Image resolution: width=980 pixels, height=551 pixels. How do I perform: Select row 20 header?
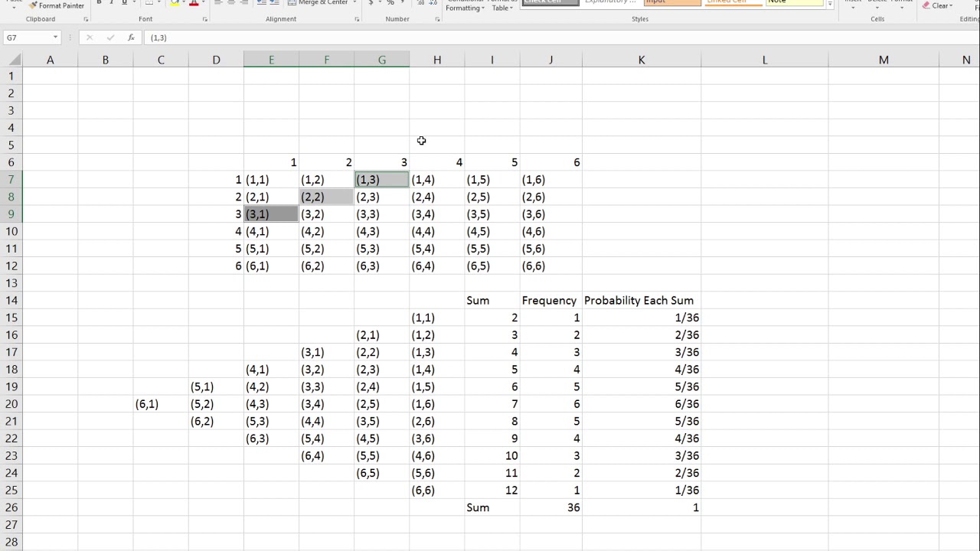pos(11,404)
